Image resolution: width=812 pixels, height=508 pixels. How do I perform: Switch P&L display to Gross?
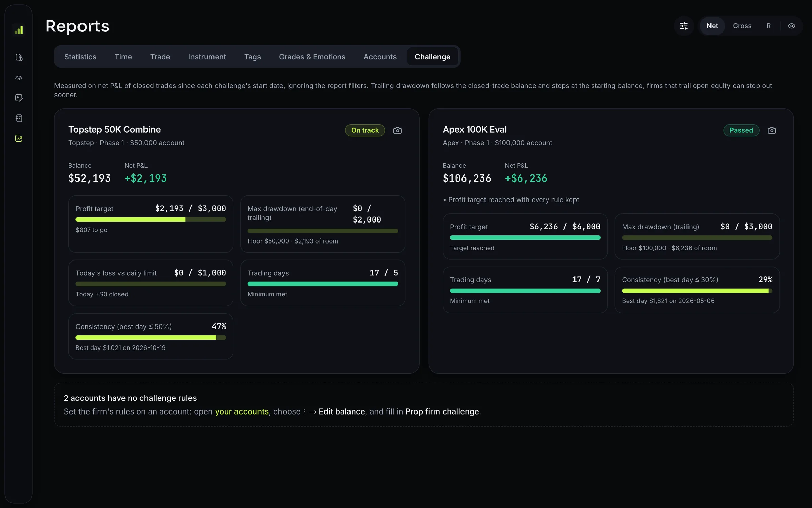(742, 26)
